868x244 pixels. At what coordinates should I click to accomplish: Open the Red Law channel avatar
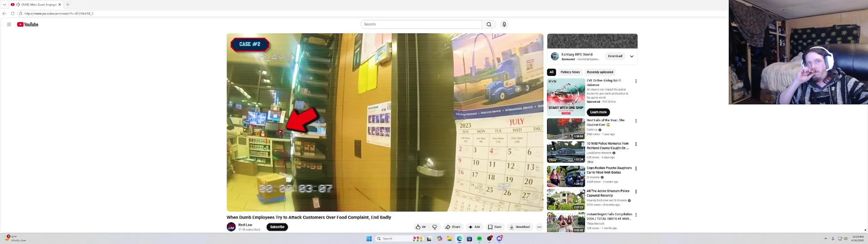coord(231,227)
